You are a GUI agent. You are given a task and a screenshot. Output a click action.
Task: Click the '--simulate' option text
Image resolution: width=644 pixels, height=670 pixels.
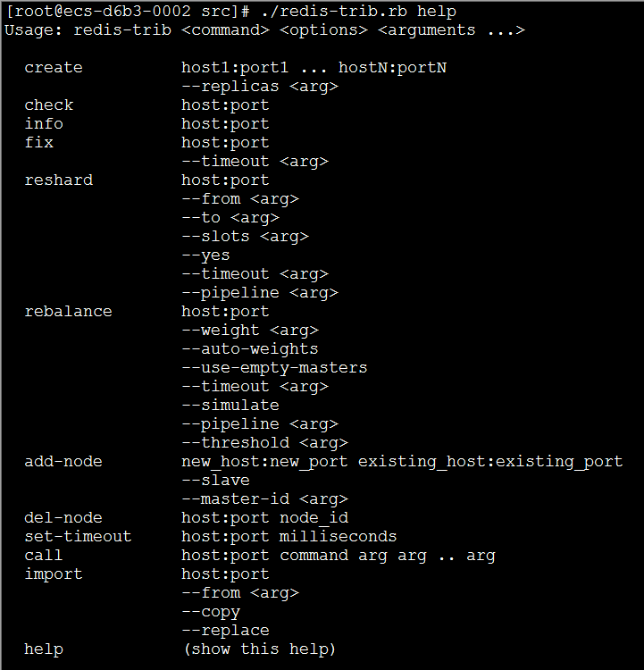coord(230,406)
